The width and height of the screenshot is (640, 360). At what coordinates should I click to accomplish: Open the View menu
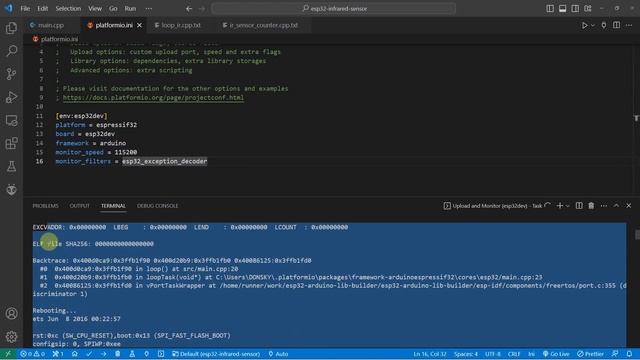pos(95,9)
